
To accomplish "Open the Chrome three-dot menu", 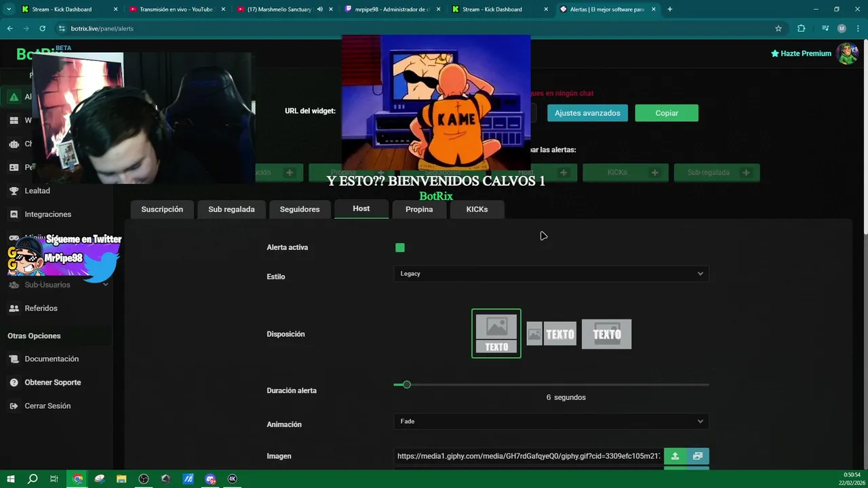I will coord(857,28).
